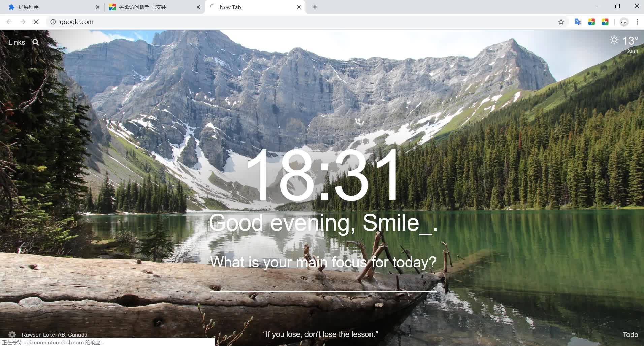Switch to the 谷歌访问助手 已安装 tab
This screenshot has height=346, width=644.
[154, 7]
